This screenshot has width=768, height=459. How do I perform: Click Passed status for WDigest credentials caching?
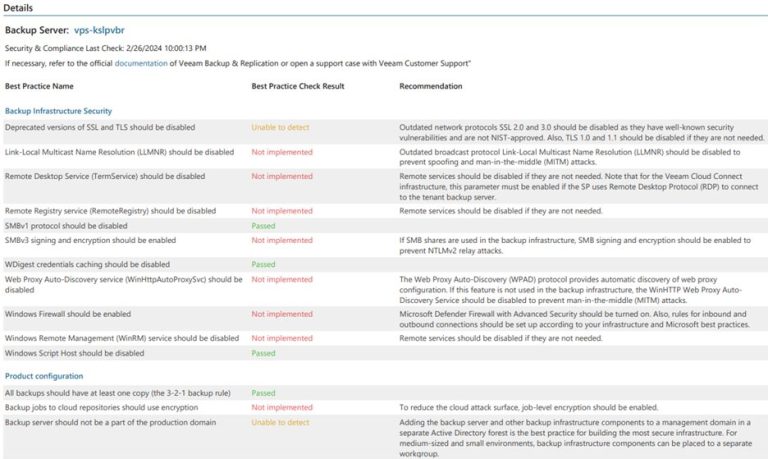(263, 264)
